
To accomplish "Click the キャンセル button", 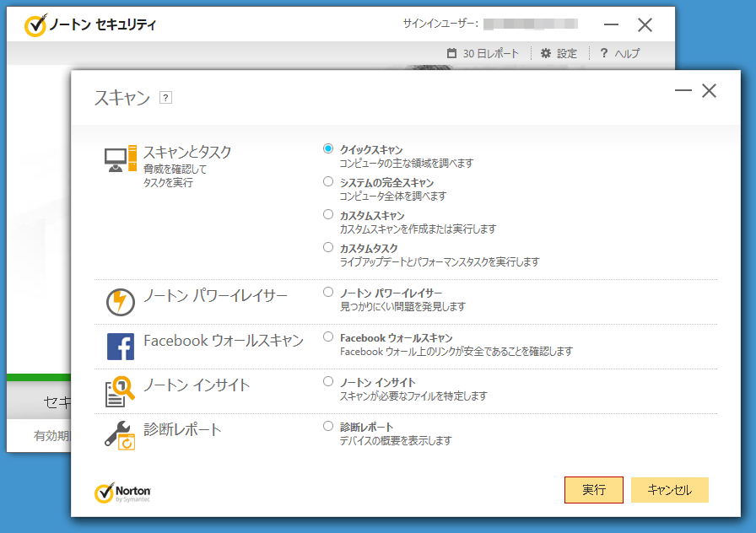I will tap(670, 490).
